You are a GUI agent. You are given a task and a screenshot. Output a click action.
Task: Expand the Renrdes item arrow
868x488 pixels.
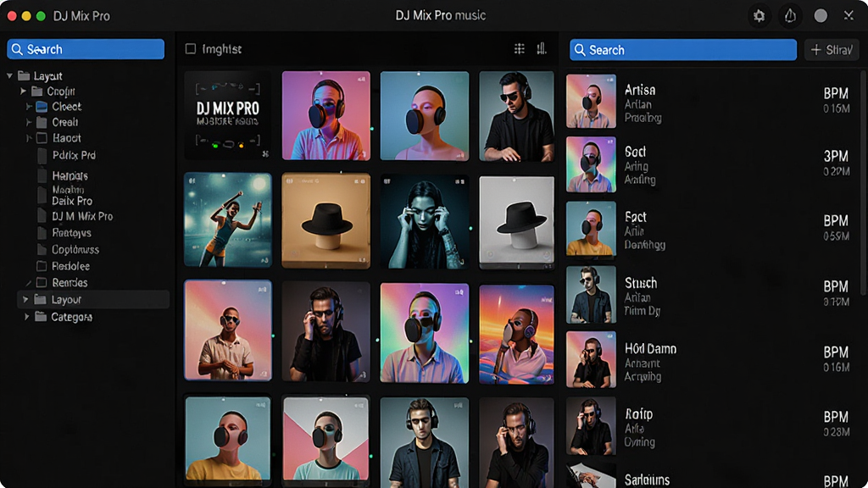(x=28, y=283)
